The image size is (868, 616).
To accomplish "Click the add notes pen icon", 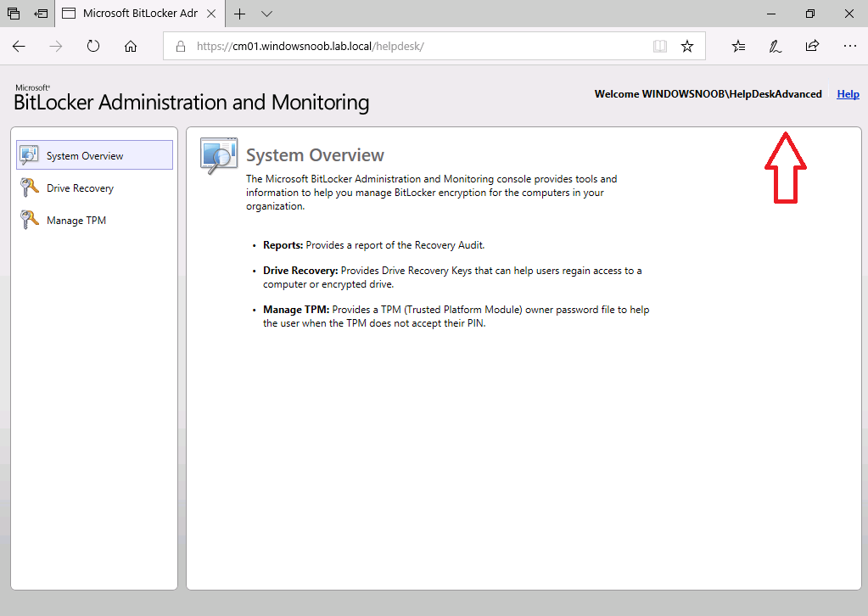I will 775,47.
